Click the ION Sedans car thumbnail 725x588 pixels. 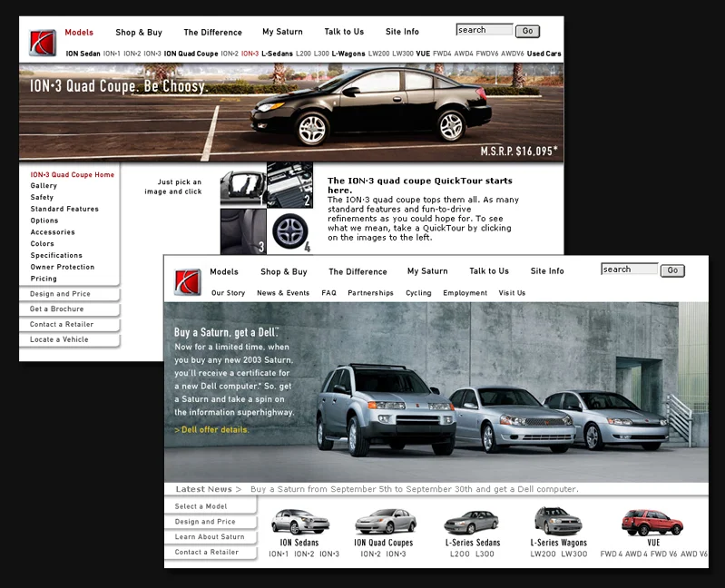[300, 522]
